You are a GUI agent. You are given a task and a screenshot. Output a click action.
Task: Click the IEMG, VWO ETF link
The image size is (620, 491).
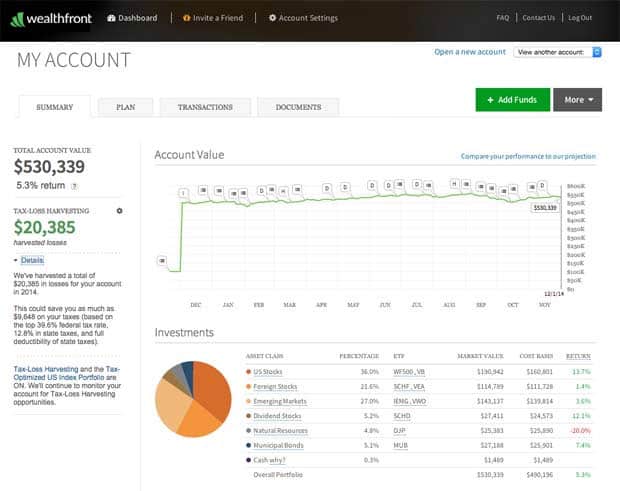pyautogui.click(x=410, y=401)
